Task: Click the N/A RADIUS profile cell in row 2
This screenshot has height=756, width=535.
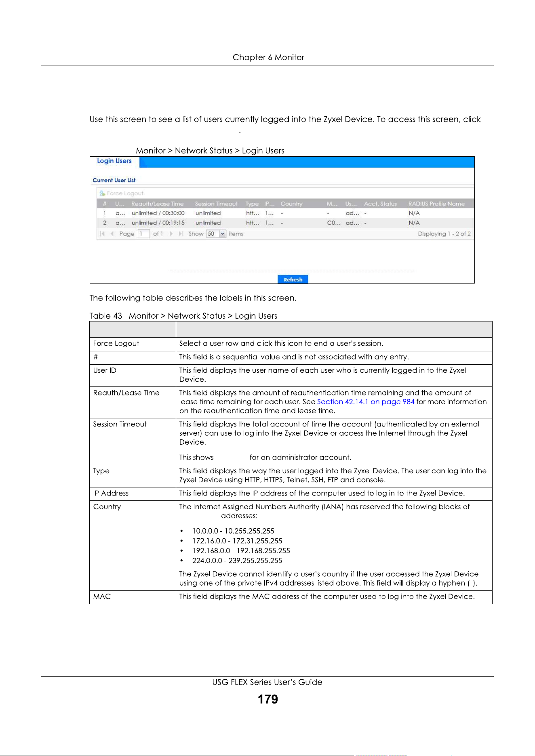Action: pos(414,223)
